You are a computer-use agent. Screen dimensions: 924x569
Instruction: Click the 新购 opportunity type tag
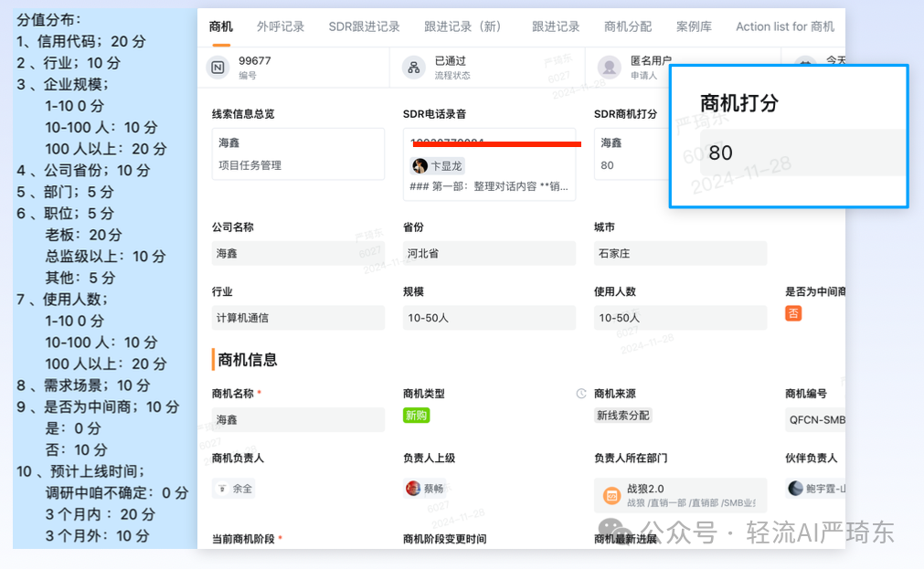(416, 416)
